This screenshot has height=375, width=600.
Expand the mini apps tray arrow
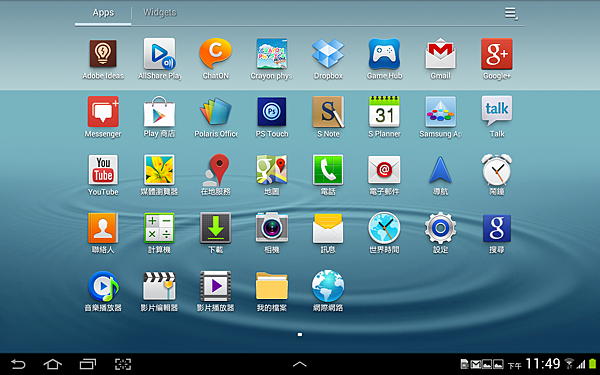300,364
